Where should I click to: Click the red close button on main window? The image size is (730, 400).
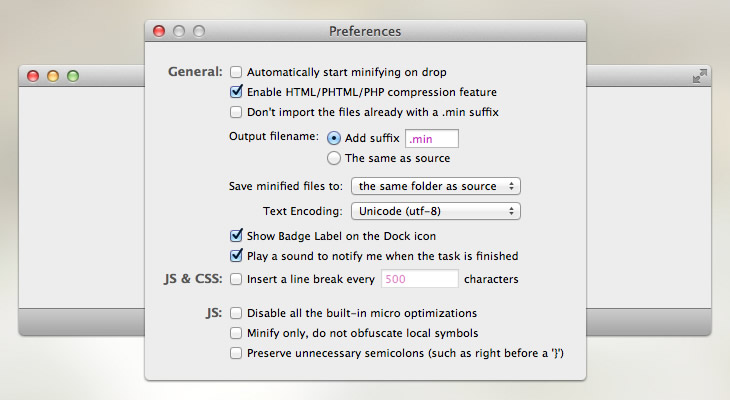coord(33,76)
